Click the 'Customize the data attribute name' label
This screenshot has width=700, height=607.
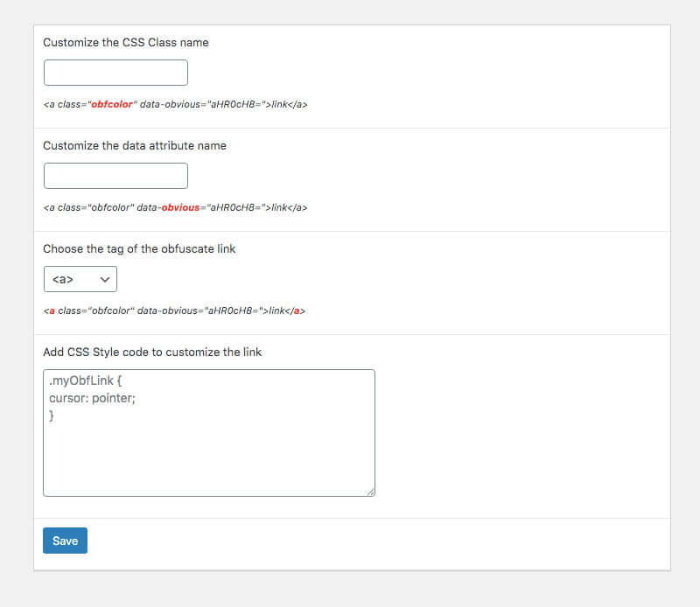(x=135, y=145)
